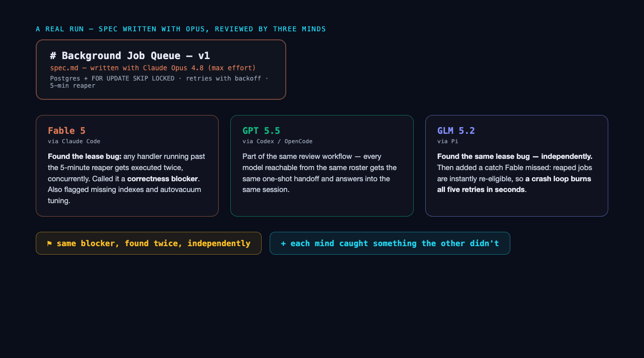Click the 'via Pi' subtitle
The width and height of the screenshot is (644, 358).
click(448, 141)
